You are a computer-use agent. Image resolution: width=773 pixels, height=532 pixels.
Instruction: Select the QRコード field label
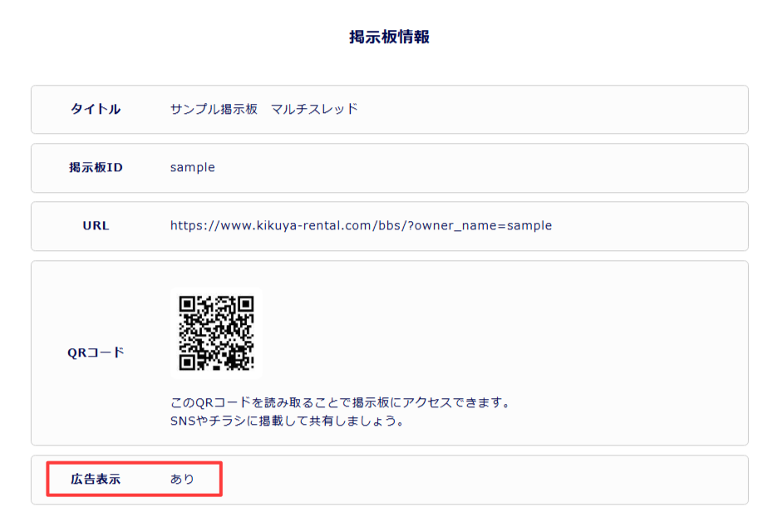click(95, 352)
